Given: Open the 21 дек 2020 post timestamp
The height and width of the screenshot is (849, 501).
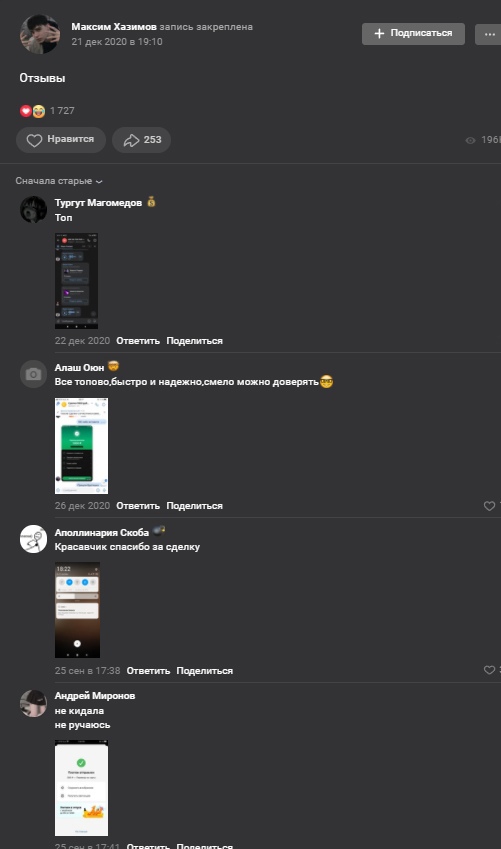Looking at the screenshot, I should pos(117,42).
